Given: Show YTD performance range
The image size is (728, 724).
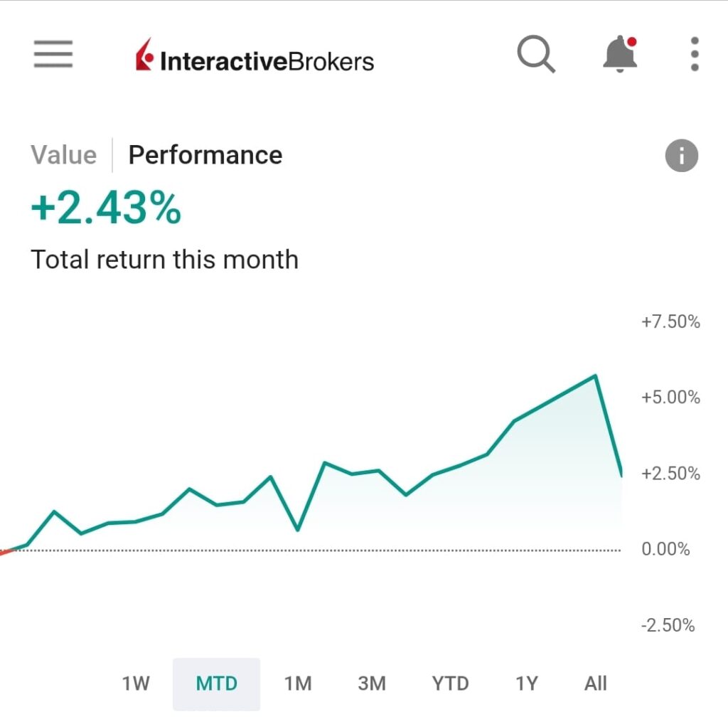Looking at the screenshot, I should pos(450,684).
